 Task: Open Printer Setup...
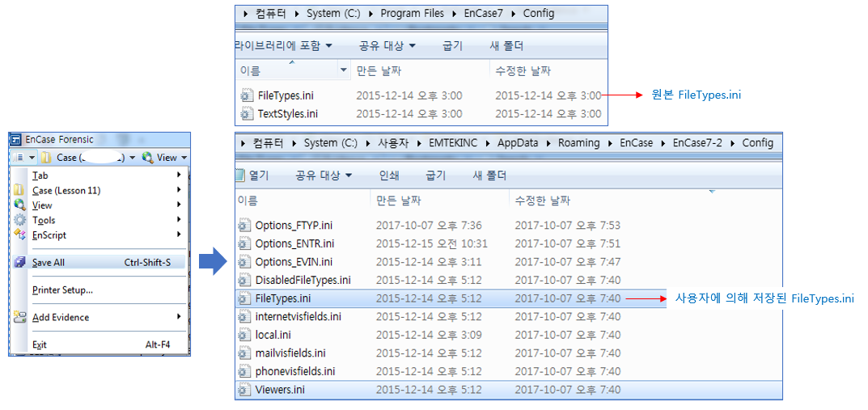coord(62,290)
